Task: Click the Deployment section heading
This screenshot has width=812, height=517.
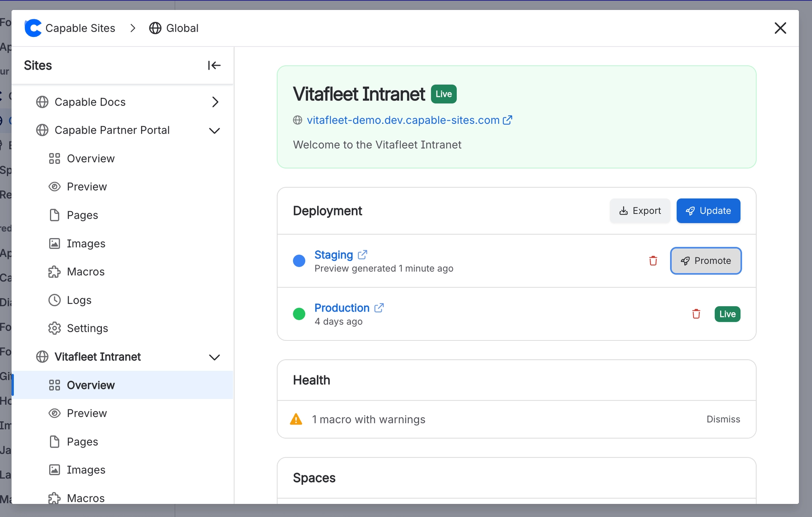Action: (x=327, y=211)
